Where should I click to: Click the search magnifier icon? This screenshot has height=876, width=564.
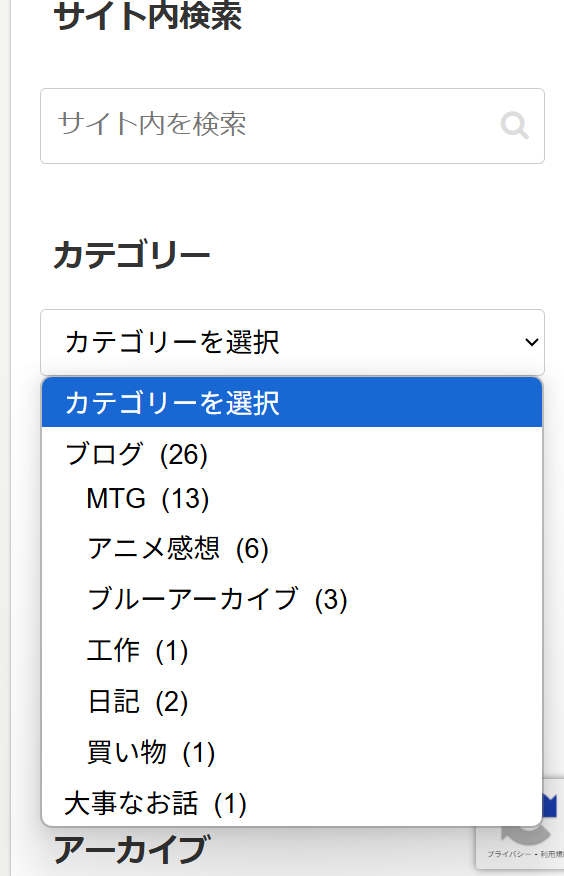tap(514, 126)
